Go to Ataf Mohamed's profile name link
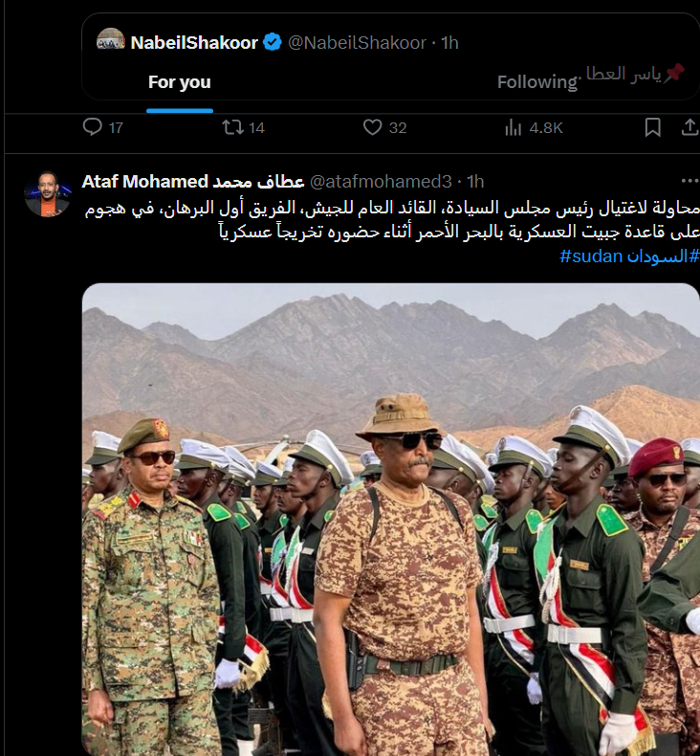700x756 pixels. [x=193, y=181]
